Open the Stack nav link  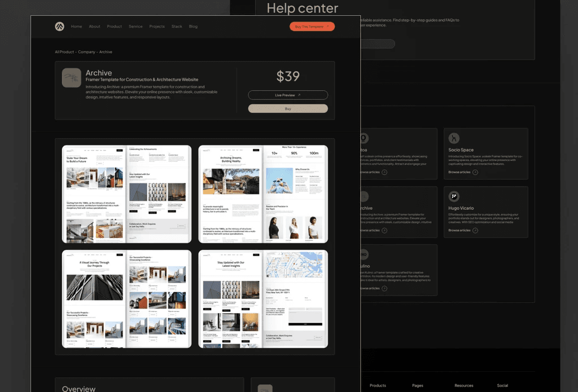click(177, 27)
